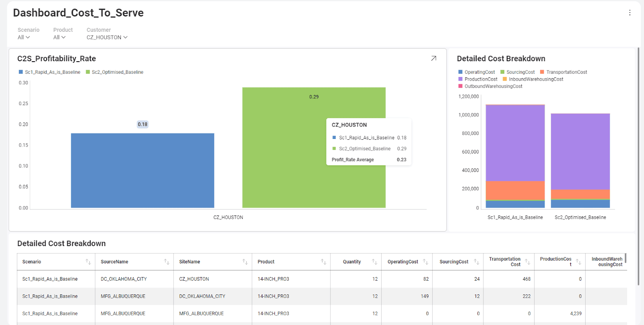Click the ProductionCost legend entry
644x325 pixels.
click(x=478, y=79)
